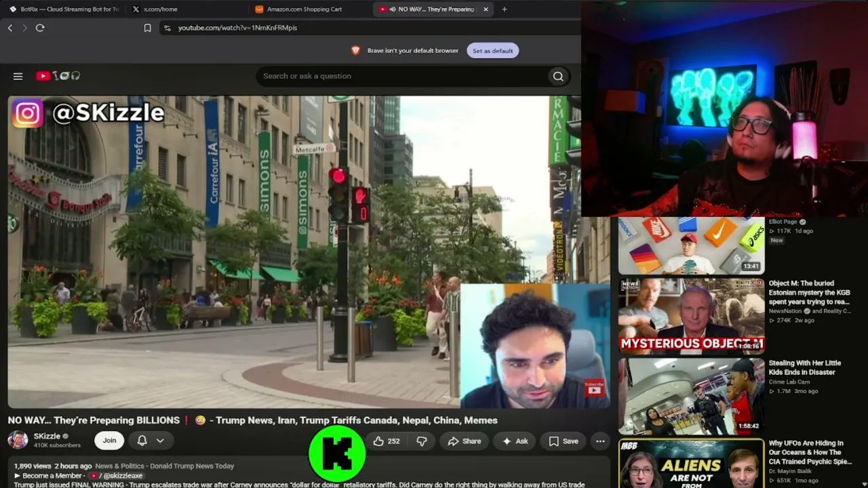Open the Mysterious Object M thumbnail
Screen dimensions: 868x488
[x=691, y=315]
